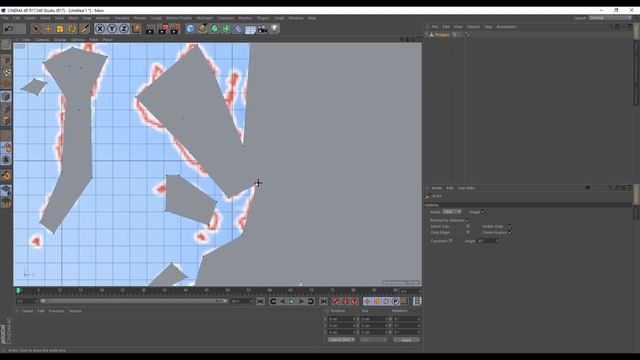Click the Render View clapperboard icon
This screenshot has height=360, width=640.
pos(150,29)
